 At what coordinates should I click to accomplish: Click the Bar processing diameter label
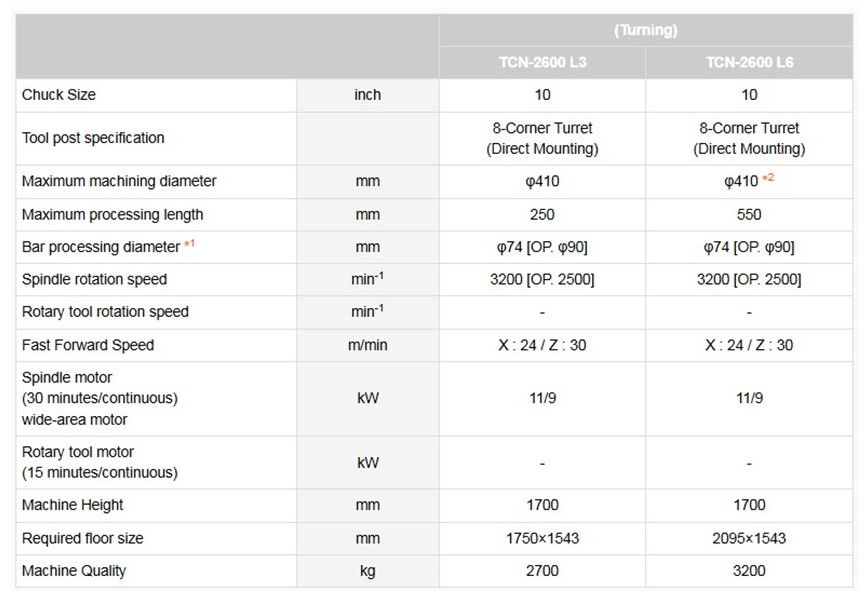point(100,247)
